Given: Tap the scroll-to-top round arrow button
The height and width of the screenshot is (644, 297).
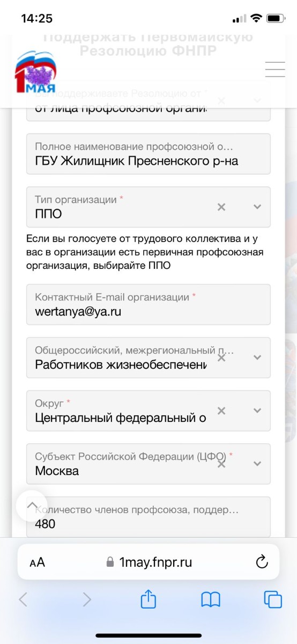Looking at the screenshot, I should point(32,506).
